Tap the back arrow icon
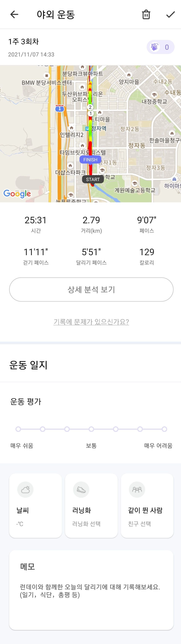 tap(14, 14)
